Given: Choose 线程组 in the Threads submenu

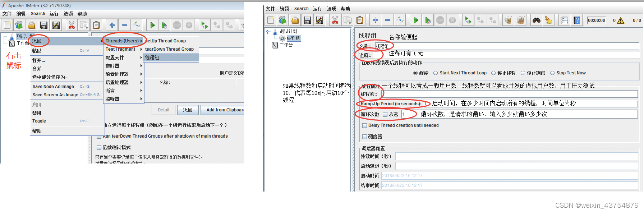Looking at the screenshot, I should click(171, 57).
